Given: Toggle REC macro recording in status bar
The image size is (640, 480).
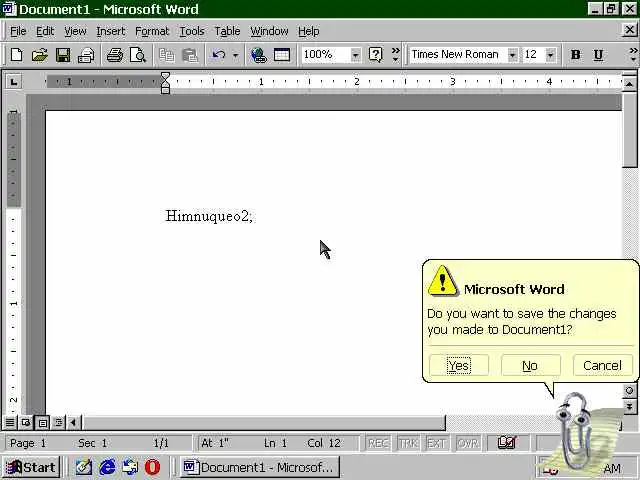Looking at the screenshot, I should click(378, 443).
